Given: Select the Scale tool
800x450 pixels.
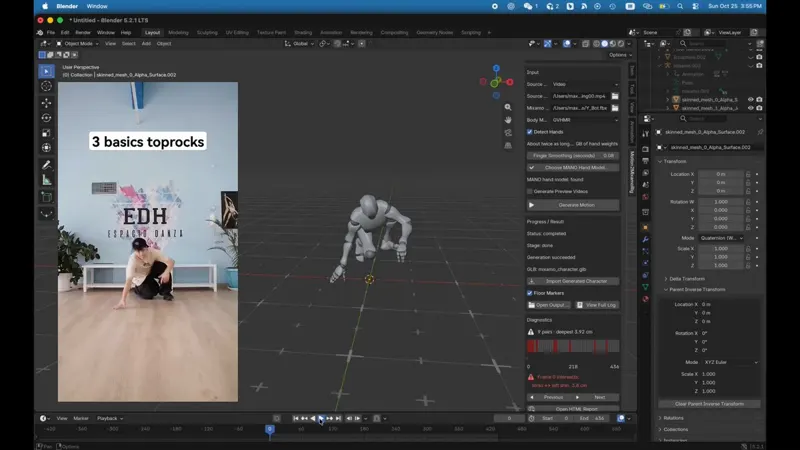Looking at the screenshot, I should (46, 133).
